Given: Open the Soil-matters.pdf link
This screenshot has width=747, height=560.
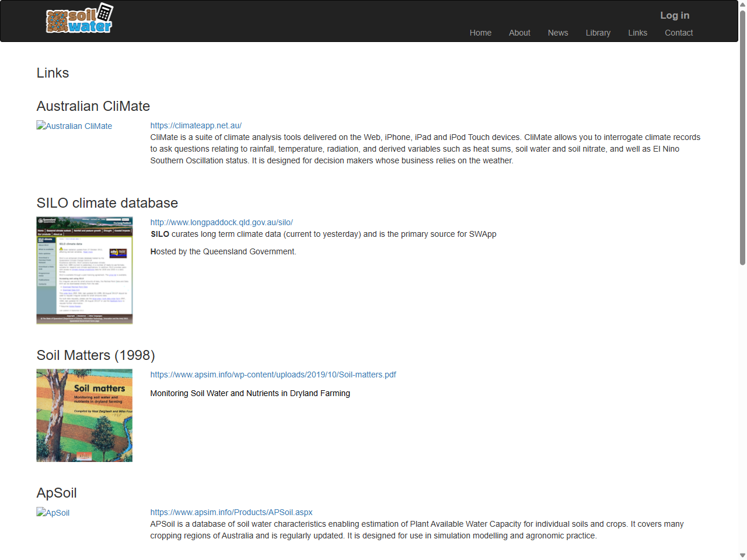Looking at the screenshot, I should [273, 374].
